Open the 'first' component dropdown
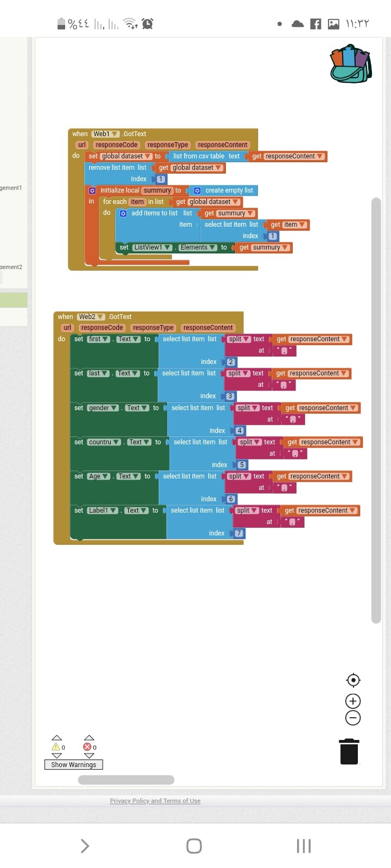The image size is (391, 868). coord(99,339)
